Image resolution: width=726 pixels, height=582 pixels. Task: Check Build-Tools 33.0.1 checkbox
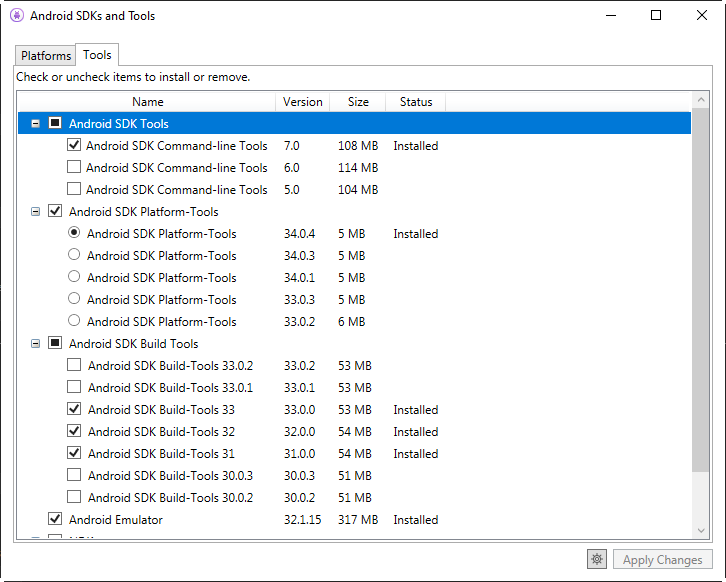(74, 387)
